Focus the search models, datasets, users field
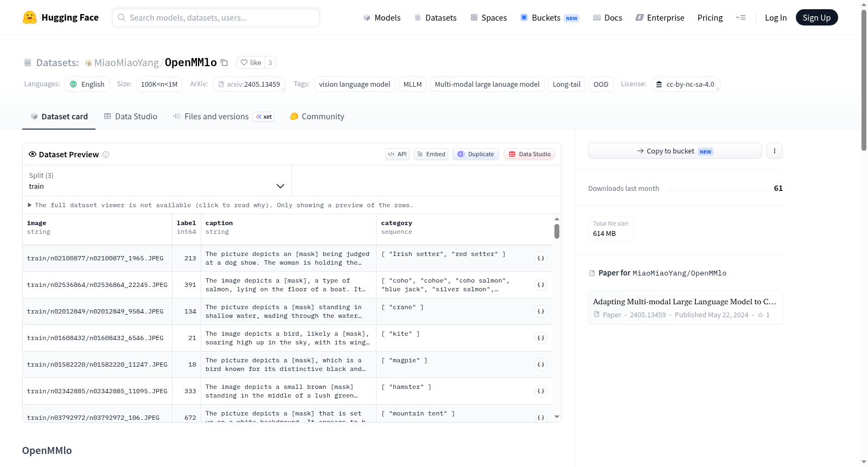The image size is (868, 467). click(216, 17)
